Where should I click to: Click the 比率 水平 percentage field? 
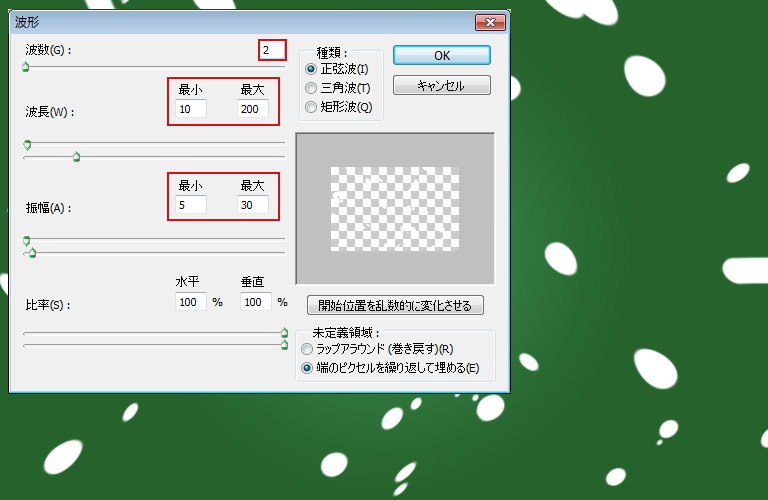click(x=191, y=302)
